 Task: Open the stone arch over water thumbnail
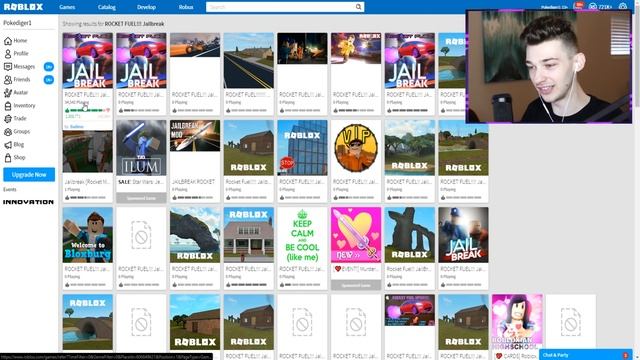coord(195,235)
